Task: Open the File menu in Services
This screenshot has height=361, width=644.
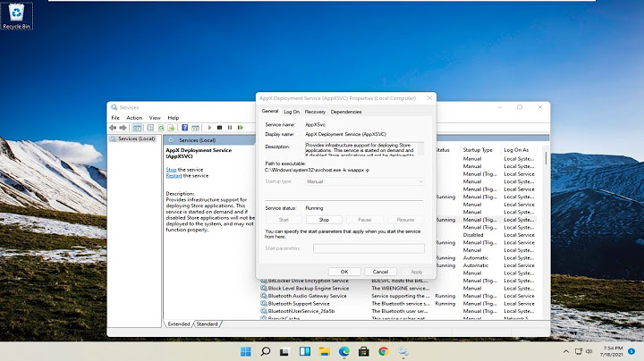Action: tap(115, 118)
